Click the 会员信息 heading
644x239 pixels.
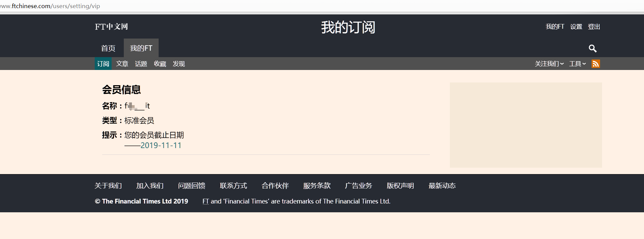coord(121,90)
